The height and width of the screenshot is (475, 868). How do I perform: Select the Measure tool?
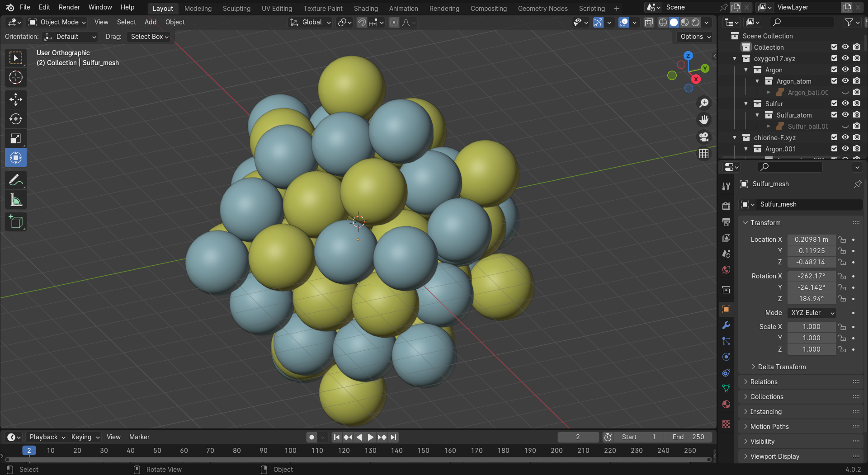pos(16,200)
